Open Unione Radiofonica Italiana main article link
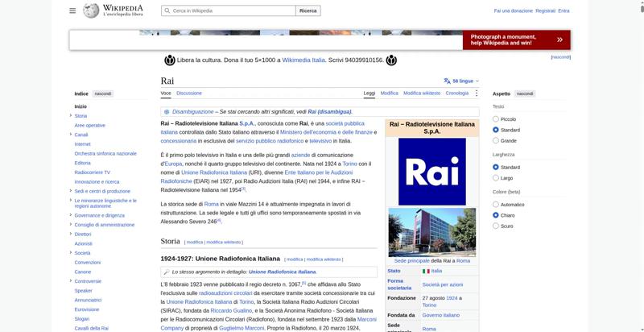 click(x=283, y=272)
